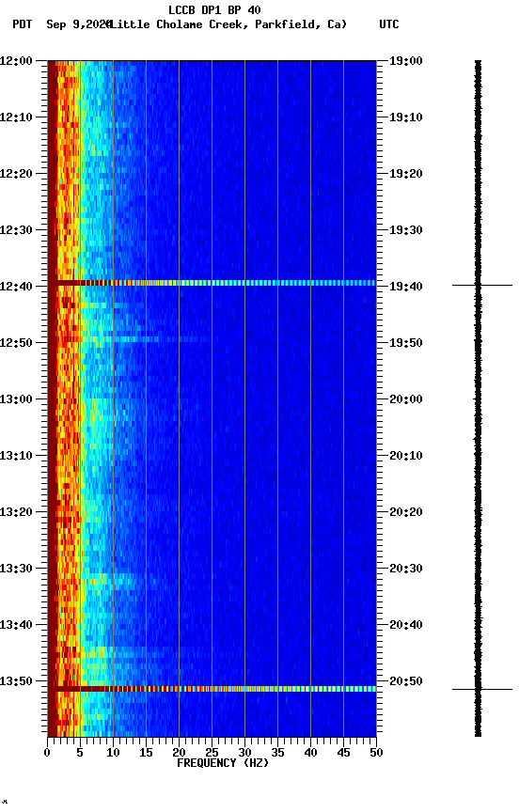Click the '0' frequency axis tick label
The height and width of the screenshot is (812, 519).
point(47,753)
